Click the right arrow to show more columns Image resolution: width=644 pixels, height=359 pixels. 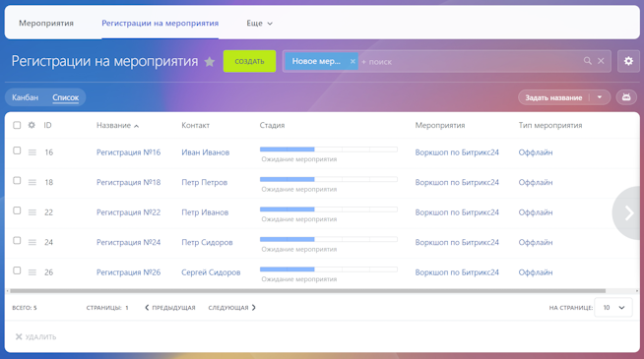628,212
